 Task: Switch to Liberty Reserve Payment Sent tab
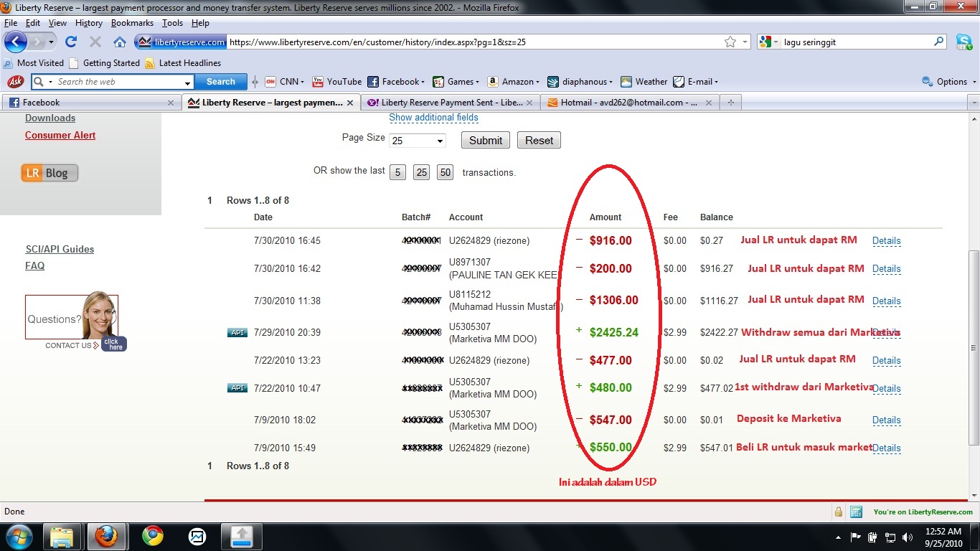pyautogui.click(x=450, y=103)
